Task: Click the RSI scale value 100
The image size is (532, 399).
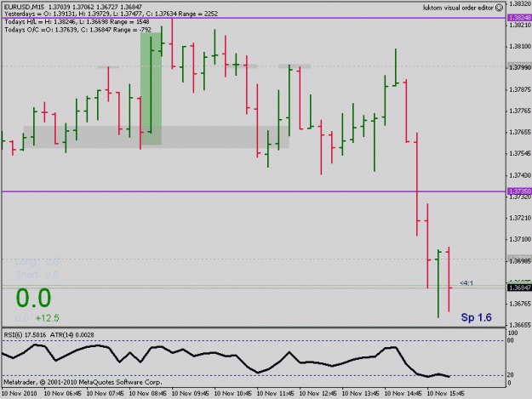Action: tap(512, 333)
